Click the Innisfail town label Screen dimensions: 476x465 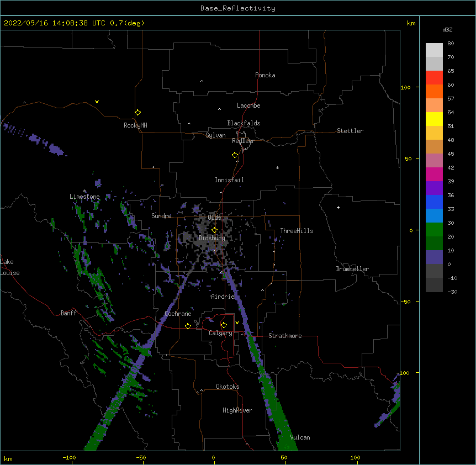229,180
